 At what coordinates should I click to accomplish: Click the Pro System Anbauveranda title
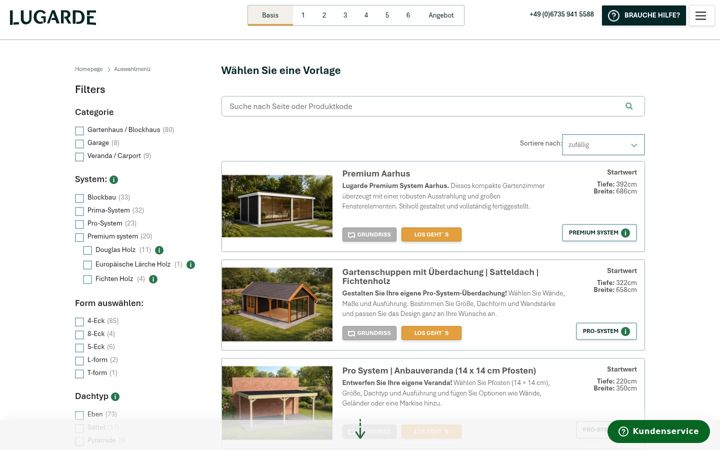(439, 371)
